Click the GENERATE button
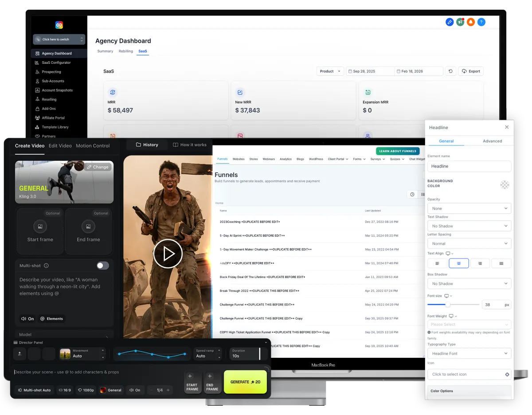 coord(245,382)
